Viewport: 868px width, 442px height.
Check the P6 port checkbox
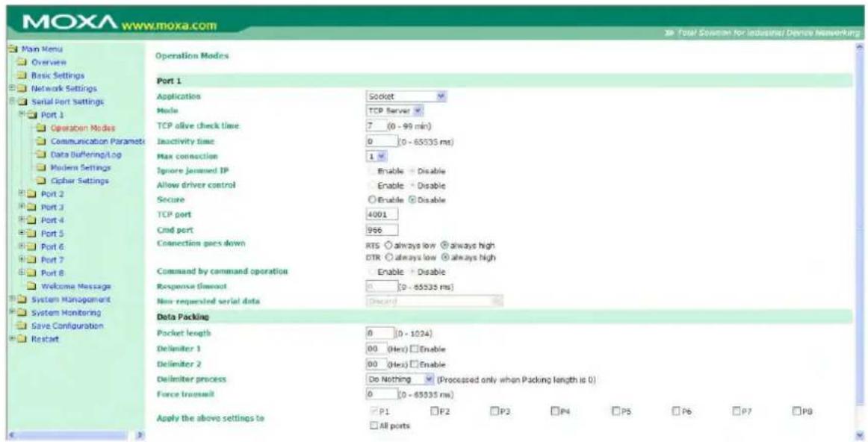click(x=677, y=412)
